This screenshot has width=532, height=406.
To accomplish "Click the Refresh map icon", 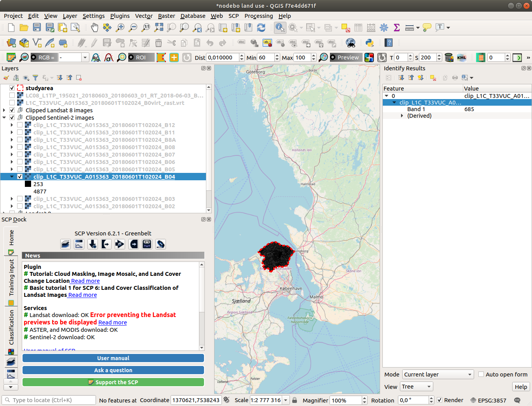I will pos(261,28).
